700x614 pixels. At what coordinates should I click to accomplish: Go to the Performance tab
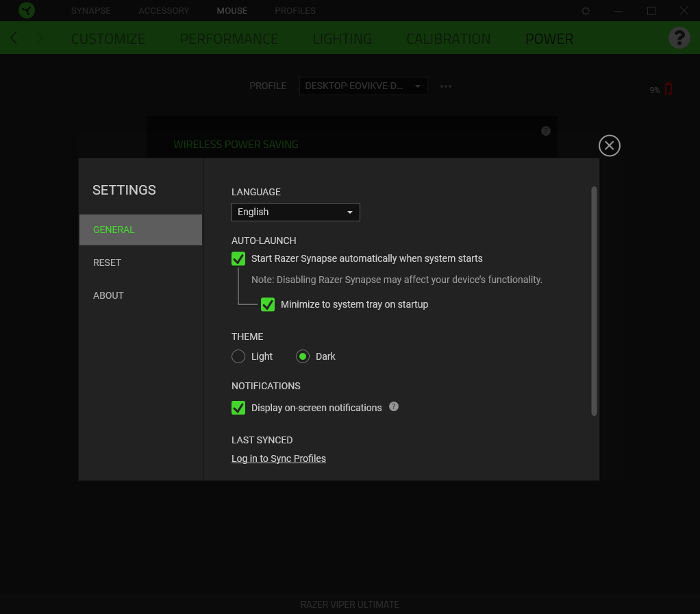[229, 39]
